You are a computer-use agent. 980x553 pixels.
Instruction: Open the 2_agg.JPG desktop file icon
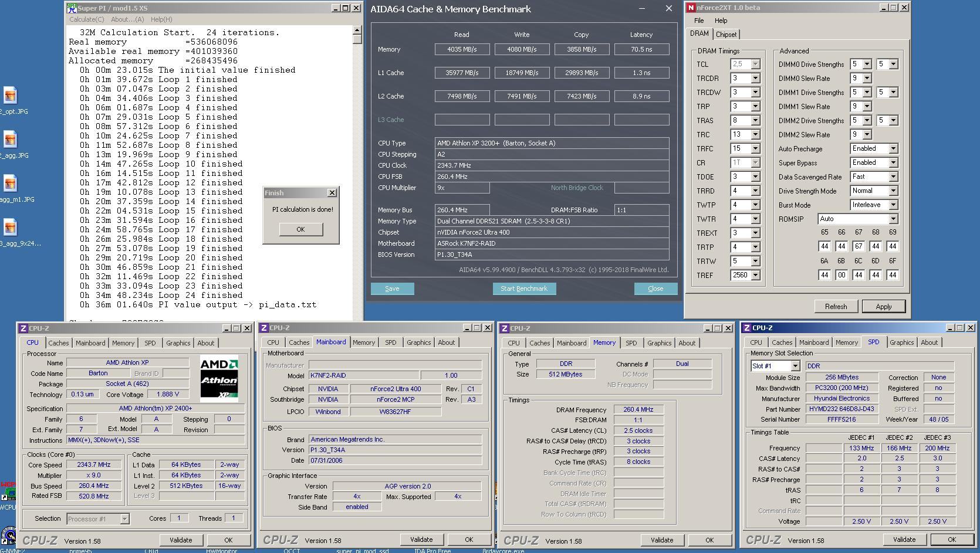(x=10, y=140)
